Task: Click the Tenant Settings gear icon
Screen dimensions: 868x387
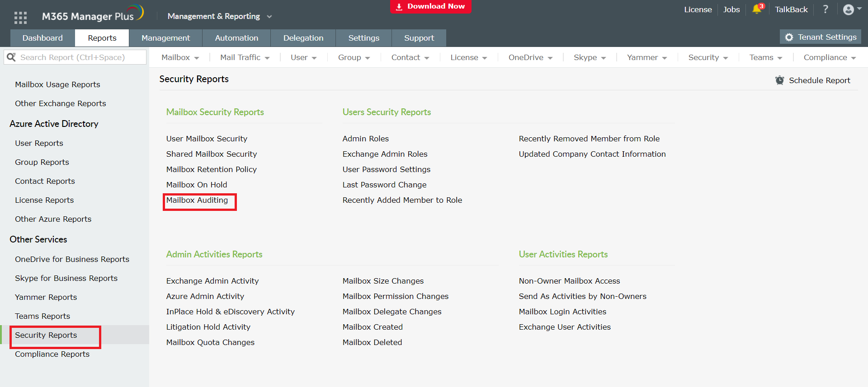Action: click(789, 37)
